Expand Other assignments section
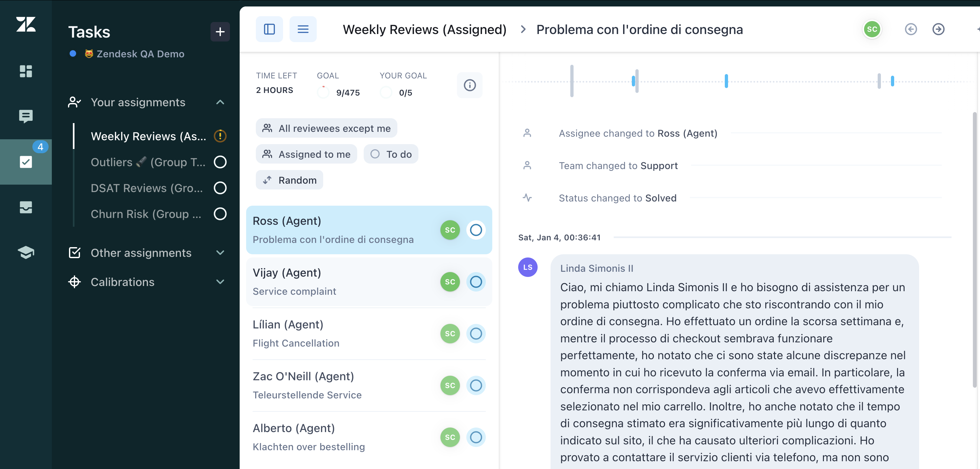This screenshot has width=980, height=469. click(220, 253)
